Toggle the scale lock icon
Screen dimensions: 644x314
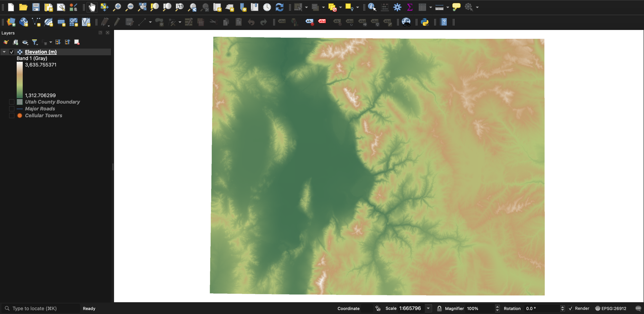(439, 309)
